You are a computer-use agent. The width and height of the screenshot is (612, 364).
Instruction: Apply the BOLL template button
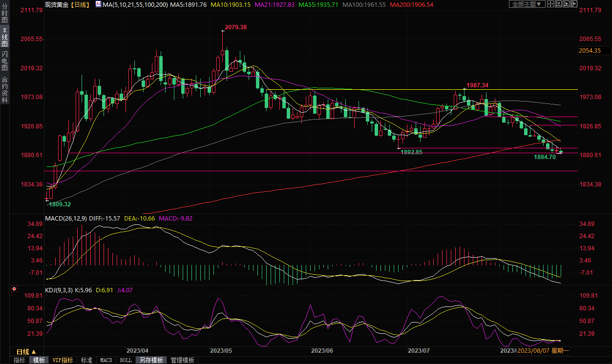(126, 360)
